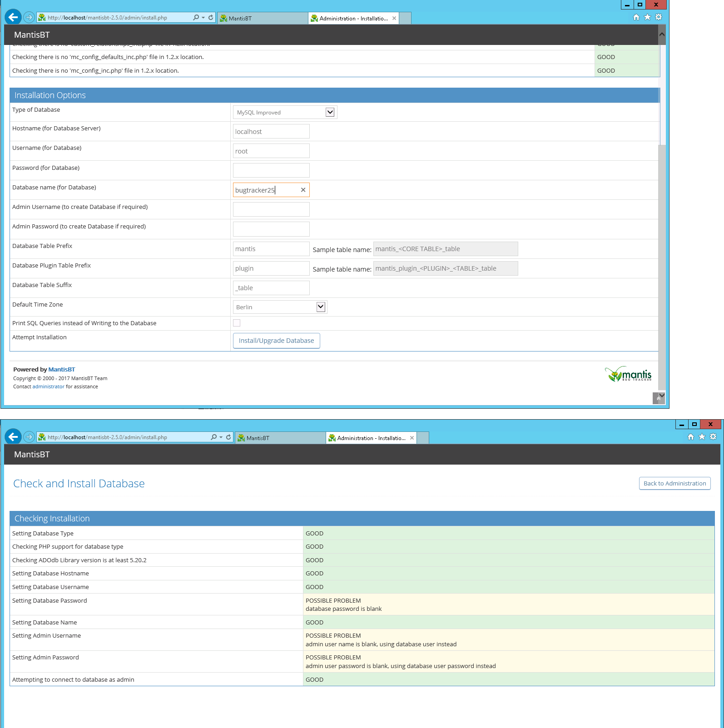Click the Password (for Database) input field

(x=271, y=170)
